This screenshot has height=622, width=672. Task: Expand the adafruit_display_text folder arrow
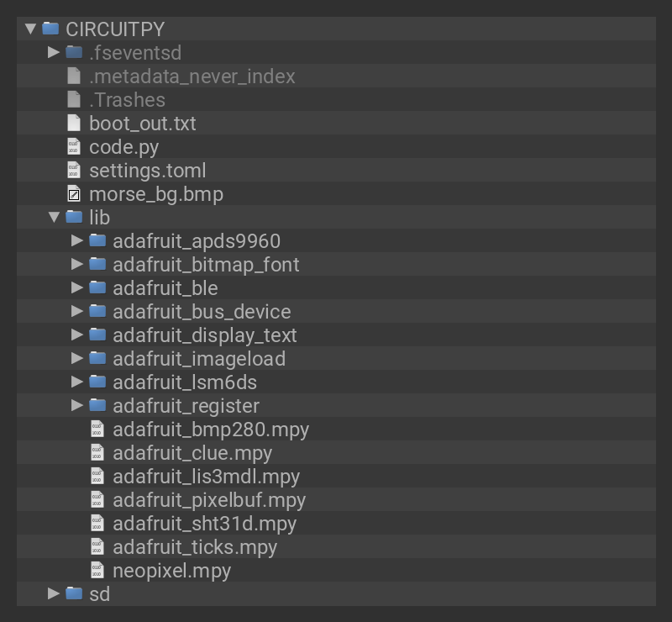pyautogui.click(x=77, y=335)
